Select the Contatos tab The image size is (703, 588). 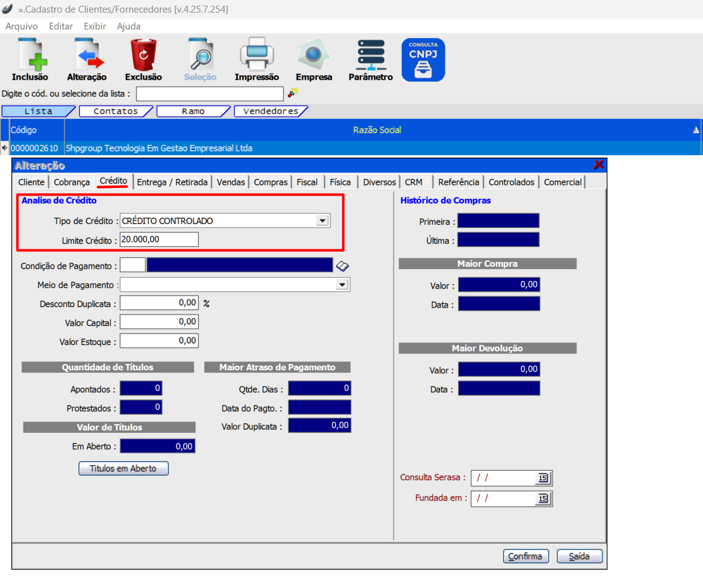[x=115, y=111]
